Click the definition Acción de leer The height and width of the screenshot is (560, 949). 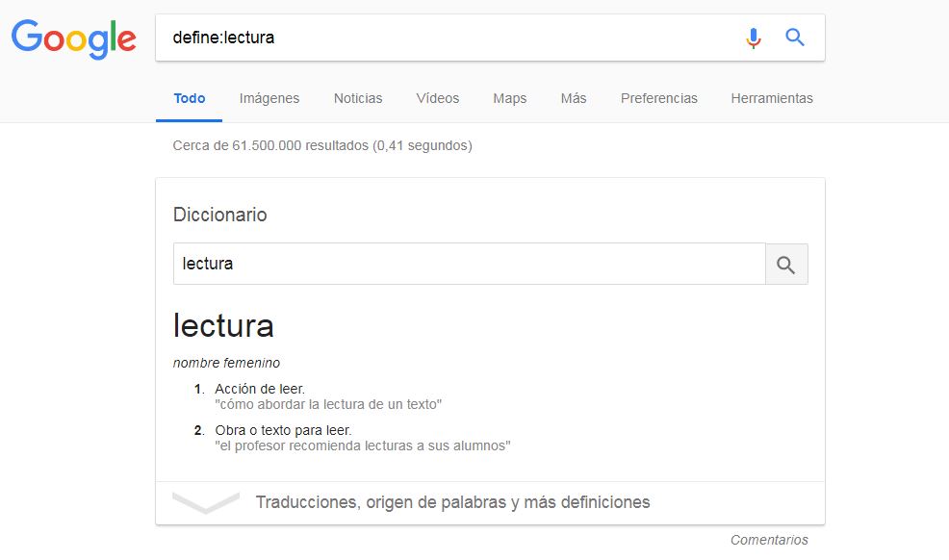tap(260, 389)
